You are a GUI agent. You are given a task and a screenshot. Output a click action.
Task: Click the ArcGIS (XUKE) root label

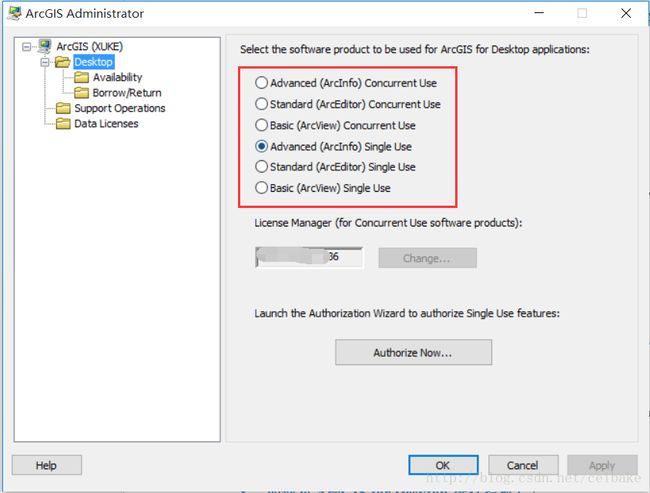tap(90, 46)
